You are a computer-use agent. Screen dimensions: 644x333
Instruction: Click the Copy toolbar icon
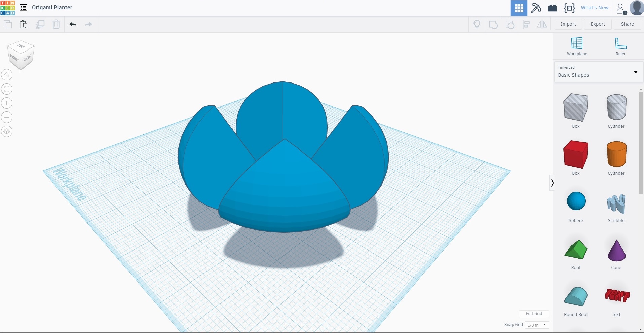(8, 24)
